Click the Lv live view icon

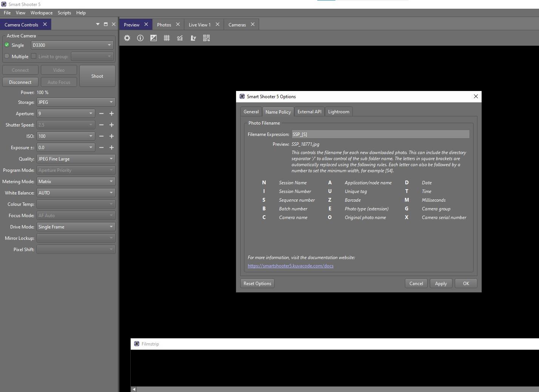coord(193,38)
